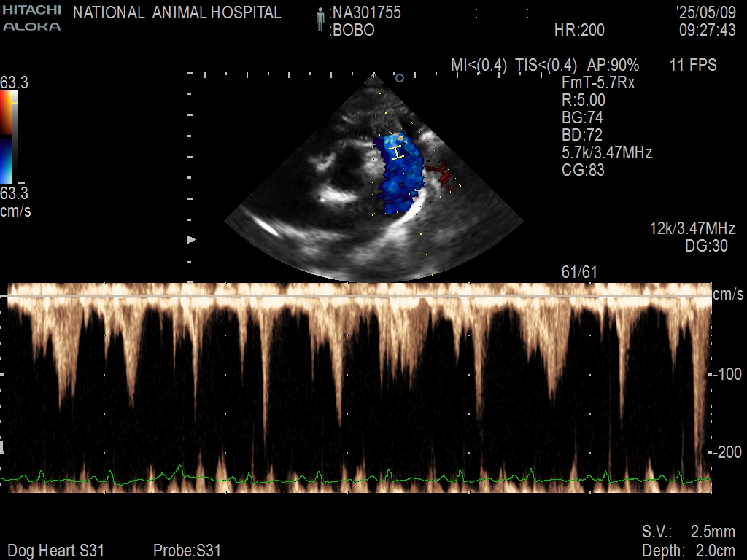Click the color velocity scale bar
This screenshot has height=560, width=747.
pyautogui.click(x=7, y=137)
